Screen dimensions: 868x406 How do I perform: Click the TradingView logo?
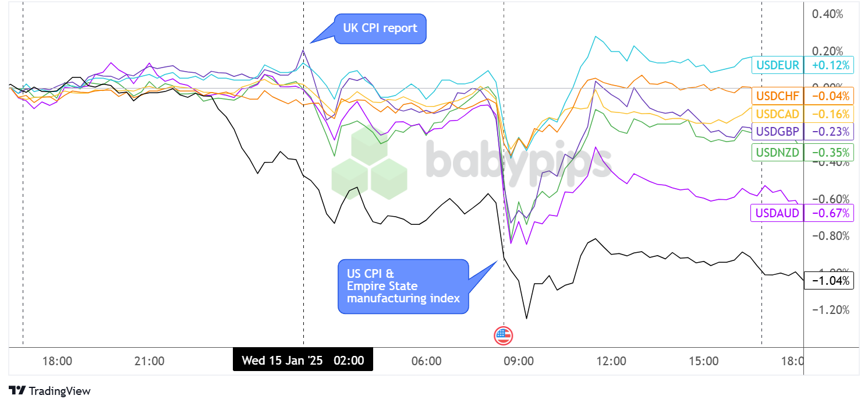[49, 391]
